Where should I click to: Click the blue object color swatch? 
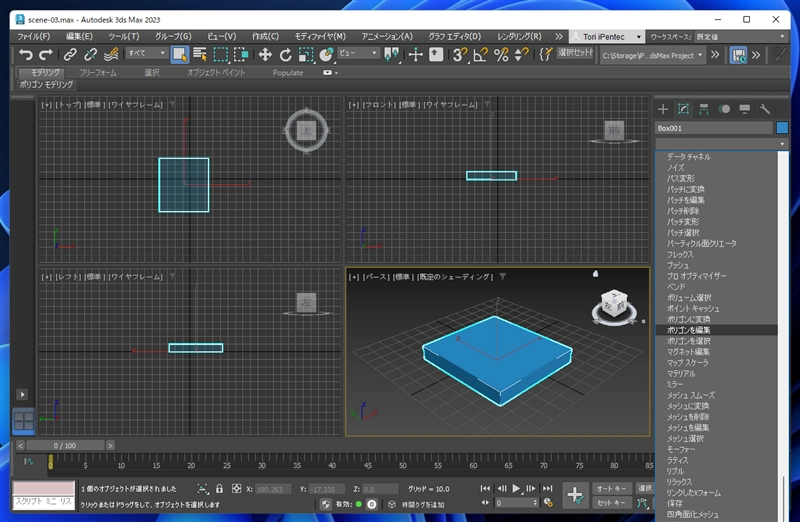coord(782,128)
